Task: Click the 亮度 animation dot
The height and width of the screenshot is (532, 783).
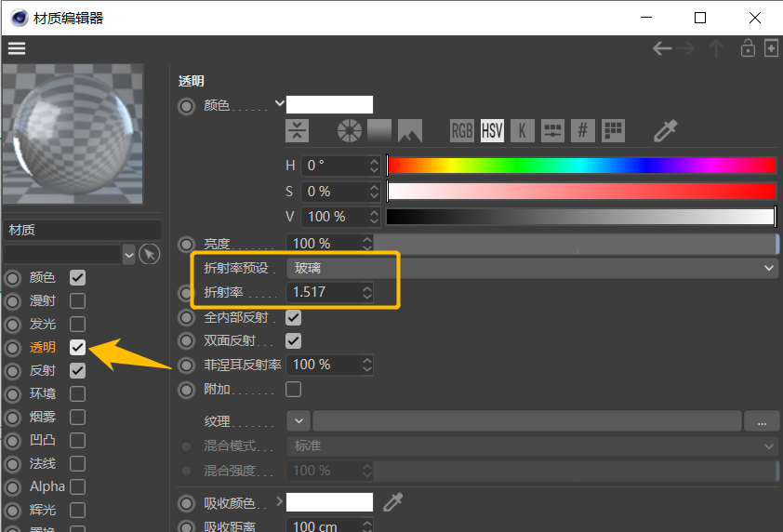Action: pyautogui.click(x=186, y=245)
